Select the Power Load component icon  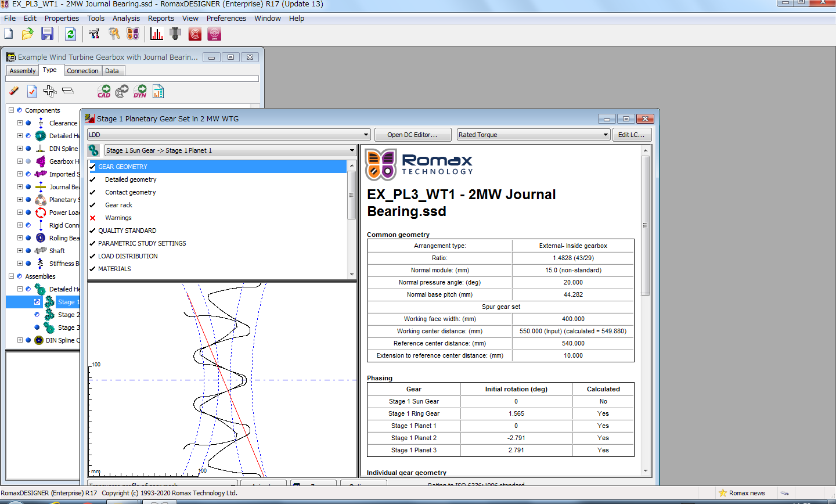tap(41, 213)
